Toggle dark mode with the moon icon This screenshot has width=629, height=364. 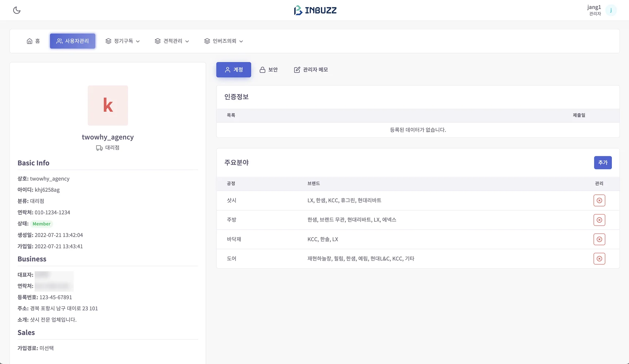pos(17,10)
